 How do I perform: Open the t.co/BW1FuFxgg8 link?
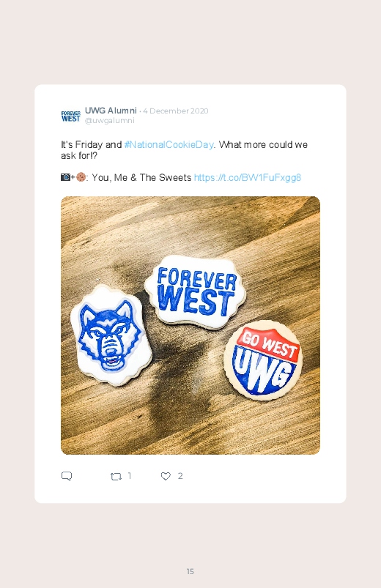[x=248, y=177]
